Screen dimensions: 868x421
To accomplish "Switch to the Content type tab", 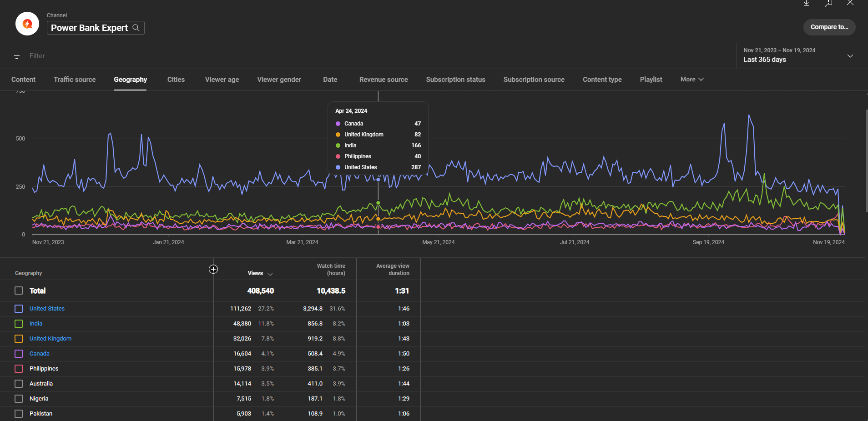I will pos(602,80).
